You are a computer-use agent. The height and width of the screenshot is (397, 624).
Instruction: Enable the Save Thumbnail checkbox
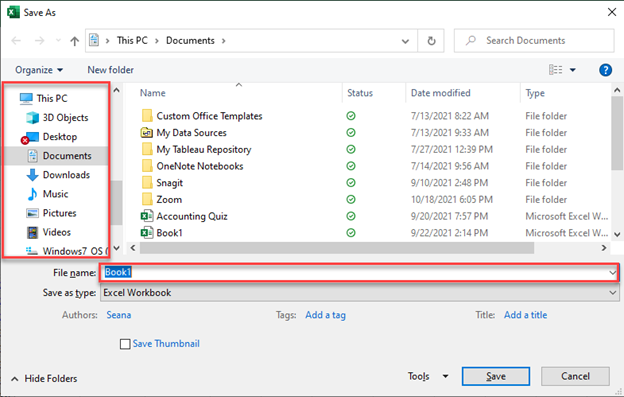click(x=125, y=344)
